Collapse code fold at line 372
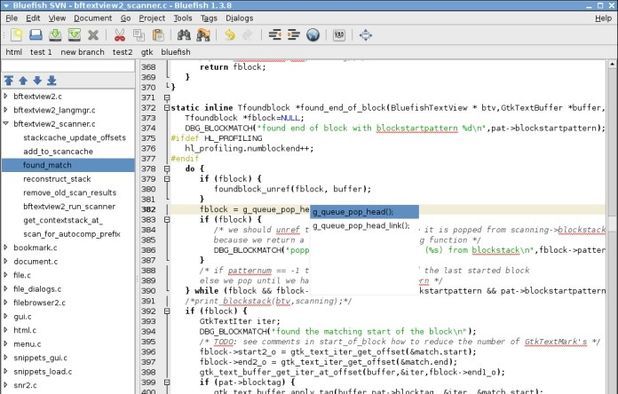 pos(167,108)
